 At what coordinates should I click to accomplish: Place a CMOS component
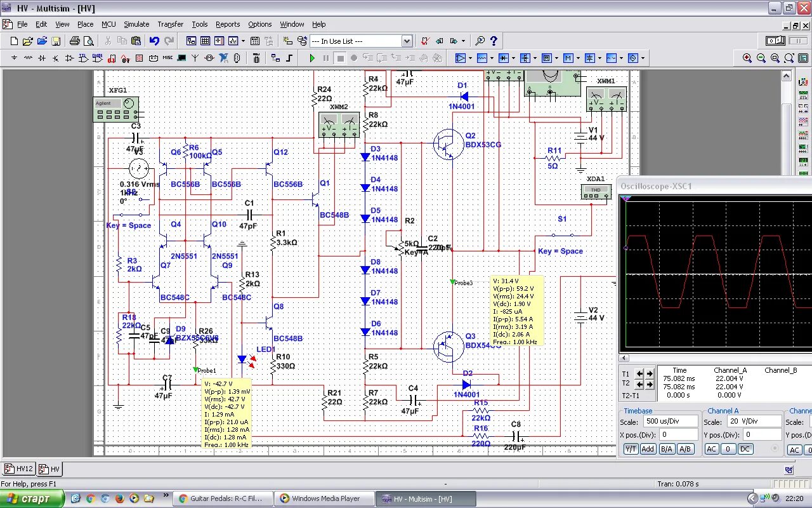(98, 58)
